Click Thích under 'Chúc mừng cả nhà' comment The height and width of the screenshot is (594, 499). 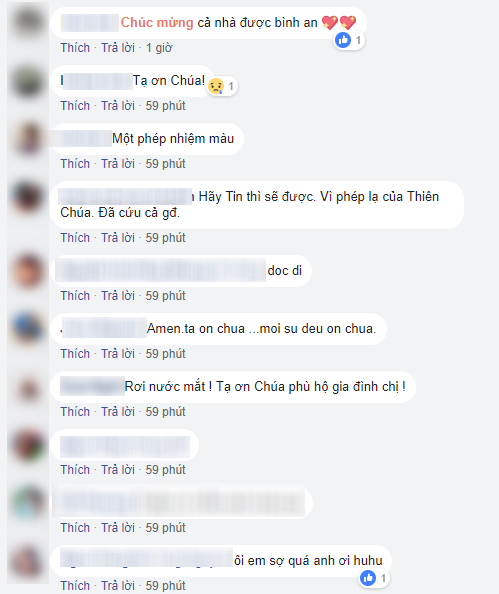point(75,48)
